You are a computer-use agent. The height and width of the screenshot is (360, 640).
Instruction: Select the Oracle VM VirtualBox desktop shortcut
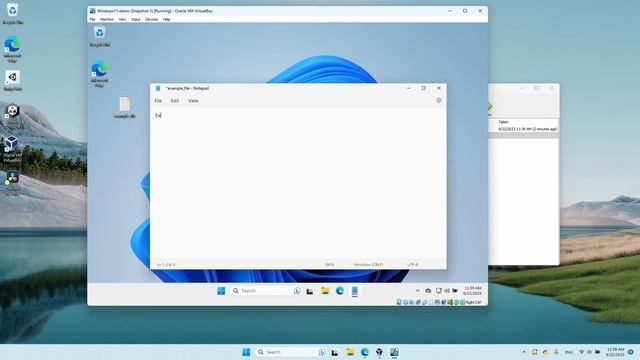click(x=12, y=149)
